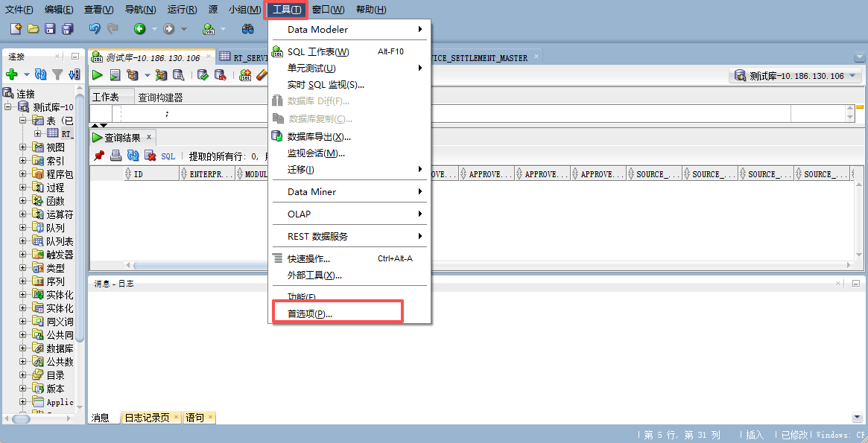
Task: Navigate back with the green arrow icon
Action: coord(139,28)
